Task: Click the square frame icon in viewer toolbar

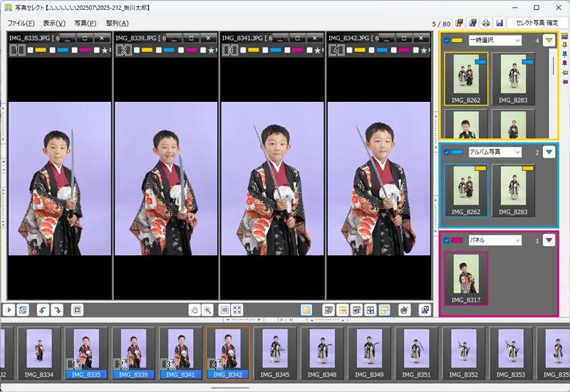Action: tap(77, 310)
